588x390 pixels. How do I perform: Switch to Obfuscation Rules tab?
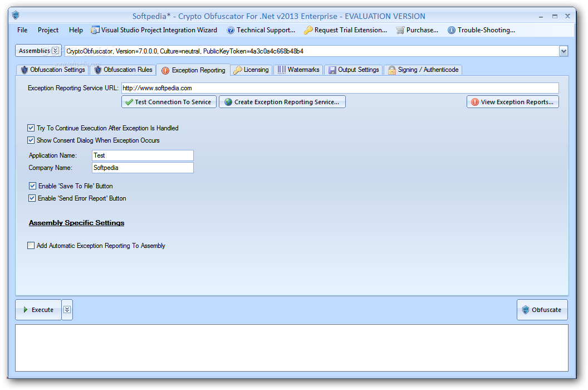coord(123,70)
